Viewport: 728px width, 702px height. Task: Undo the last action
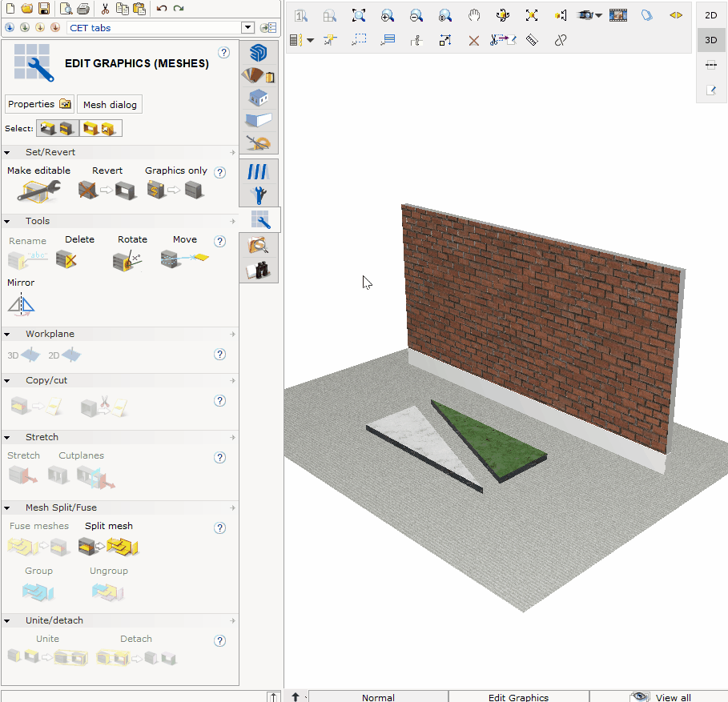(162, 8)
